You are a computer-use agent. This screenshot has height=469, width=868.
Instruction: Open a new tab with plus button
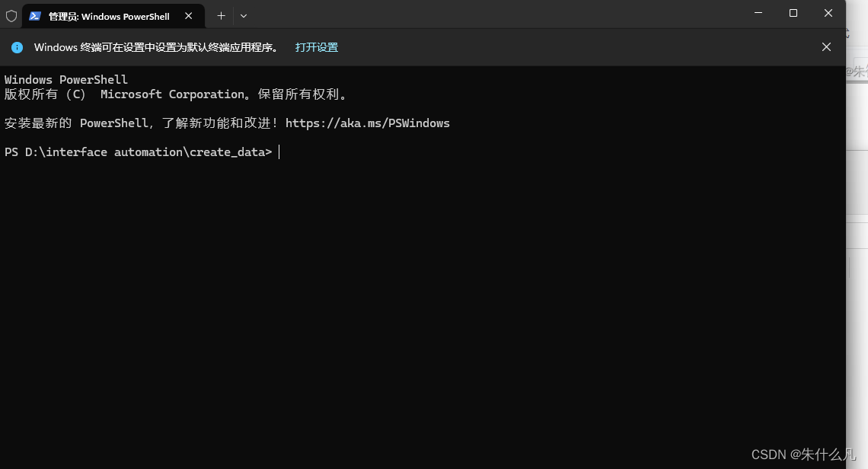pos(221,16)
